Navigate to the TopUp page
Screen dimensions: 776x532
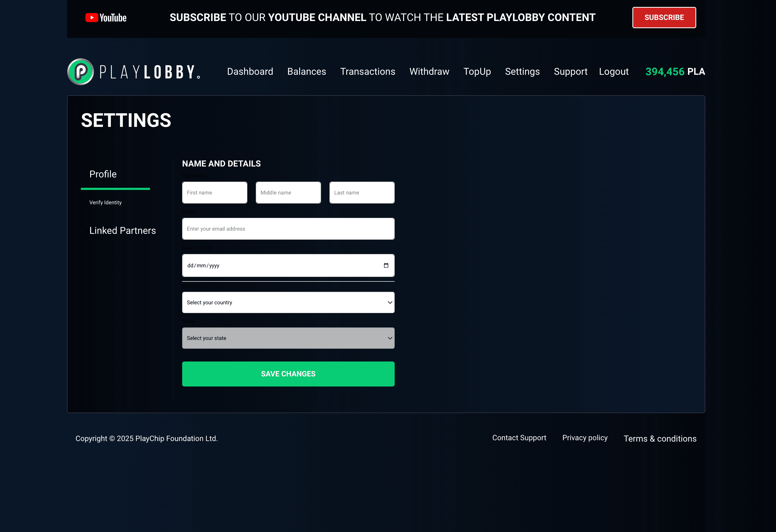pyautogui.click(x=477, y=72)
